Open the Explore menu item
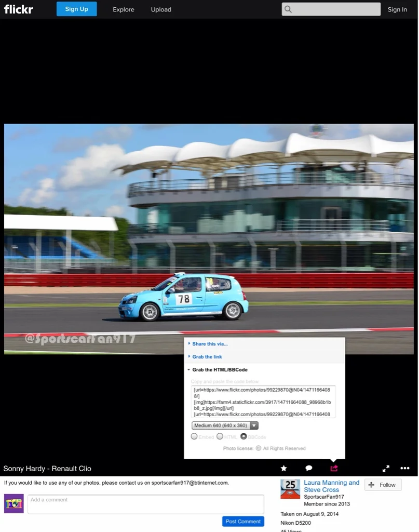This screenshot has width=419, height=532. point(124,9)
